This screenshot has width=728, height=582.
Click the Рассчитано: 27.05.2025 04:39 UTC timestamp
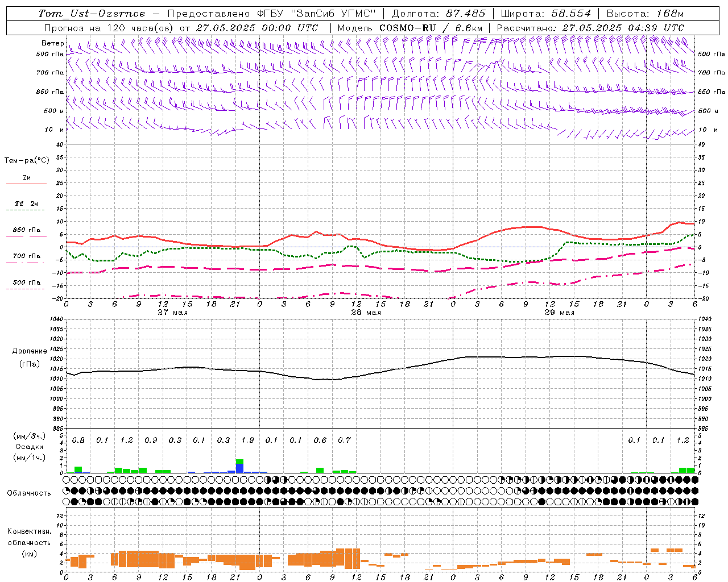point(590,28)
